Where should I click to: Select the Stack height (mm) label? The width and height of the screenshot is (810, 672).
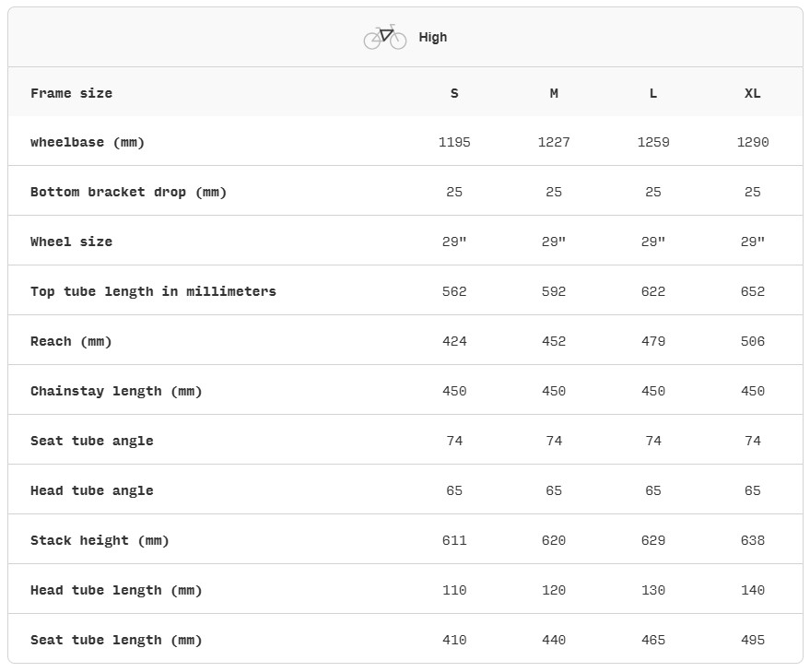(100, 541)
